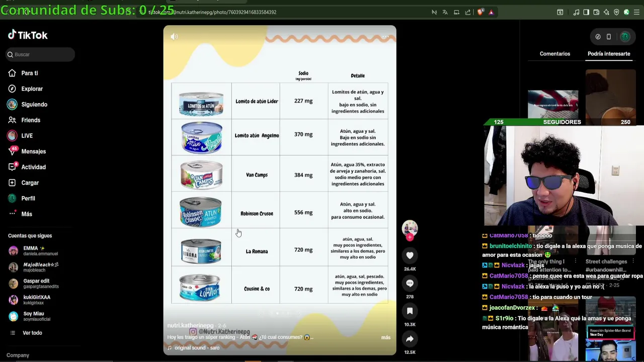Open the Brave wallet icon
The width and height of the screenshot is (644, 362).
596,12
